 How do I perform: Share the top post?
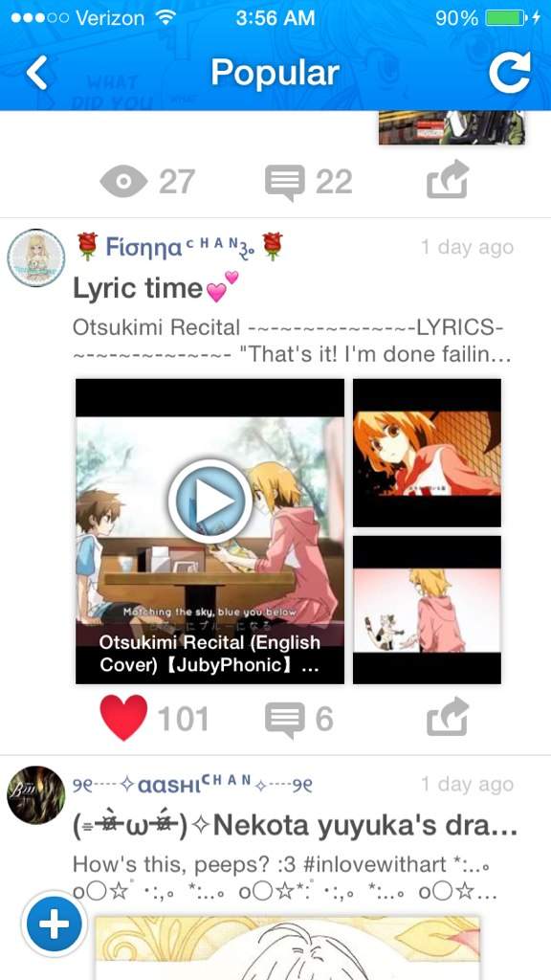point(448,180)
